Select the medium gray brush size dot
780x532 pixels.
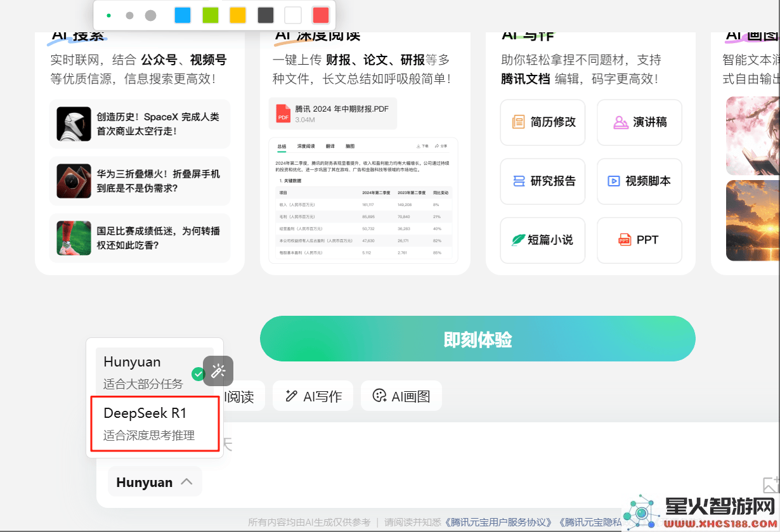pos(129,15)
